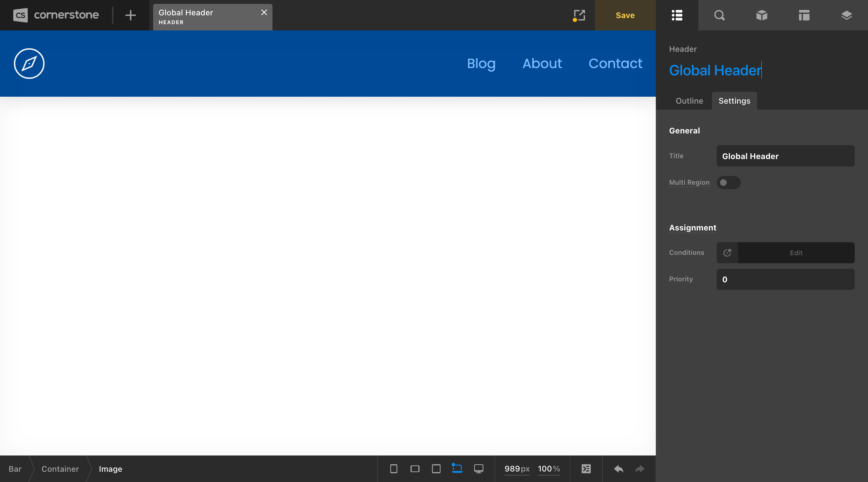Click the redo arrow icon
This screenshot has height=482, width=868.
(x=639, y=468)
